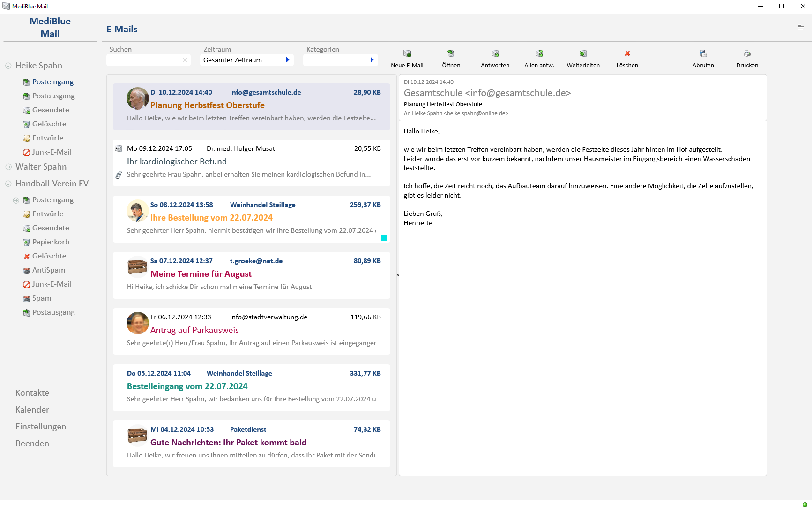The image size is (812, 509).
Task: Open Handball-Verein Gesendete folder
Action: pyautogui.click(x=51, y=228)
